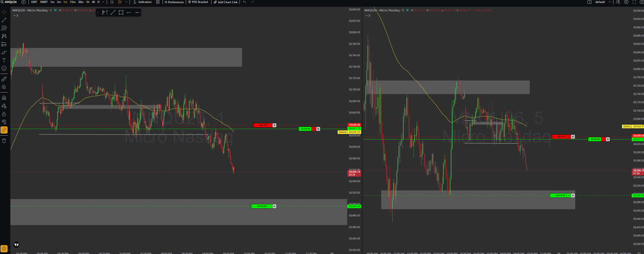644x254 pixels.
Task: Select the brush drawing tool
Action: [4, 53]
